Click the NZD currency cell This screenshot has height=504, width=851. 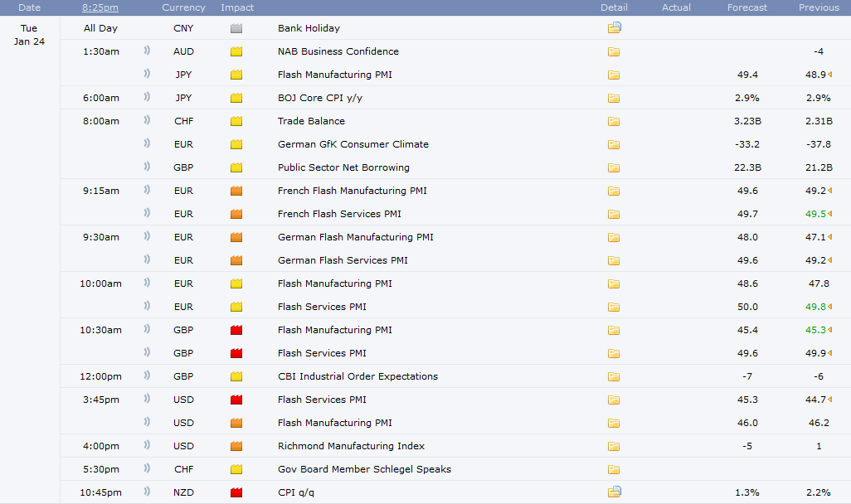(x=183, y=492)
